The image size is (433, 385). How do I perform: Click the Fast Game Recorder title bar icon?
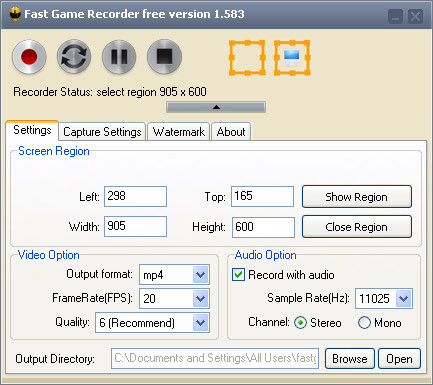15,14
